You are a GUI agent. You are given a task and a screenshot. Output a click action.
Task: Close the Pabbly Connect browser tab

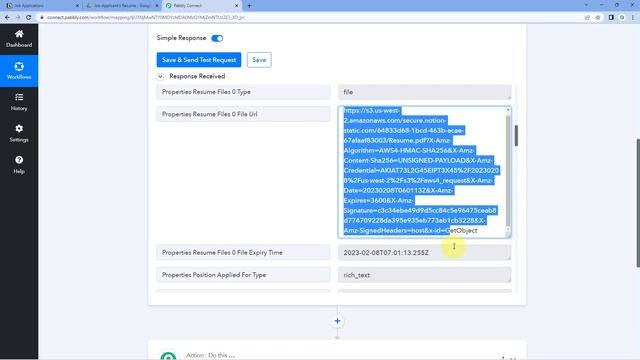pyautogui.click(x=236, y=6)
